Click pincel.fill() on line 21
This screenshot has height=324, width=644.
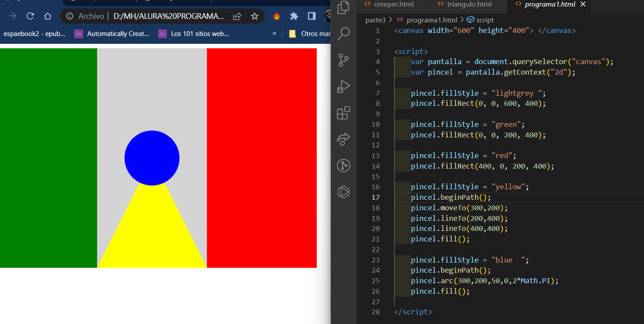tap(440, 239)
